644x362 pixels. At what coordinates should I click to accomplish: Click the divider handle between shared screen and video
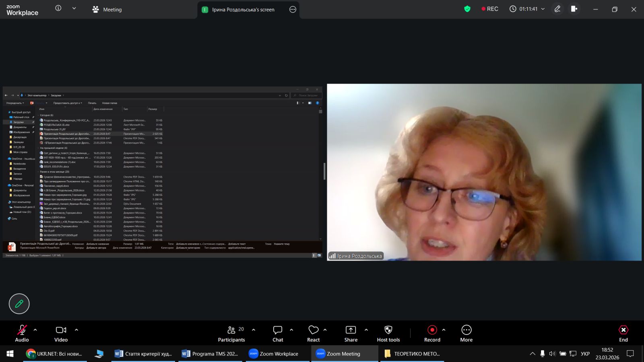coord(324,172)
